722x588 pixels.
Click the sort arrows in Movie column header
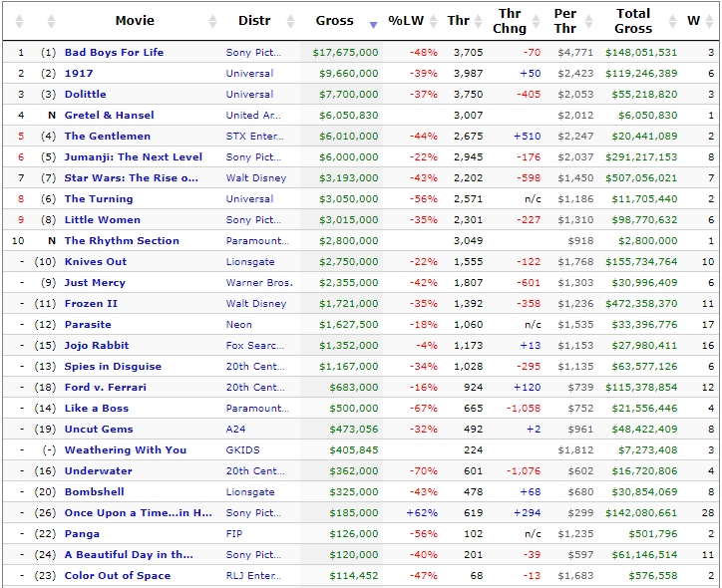click(212, 22)
